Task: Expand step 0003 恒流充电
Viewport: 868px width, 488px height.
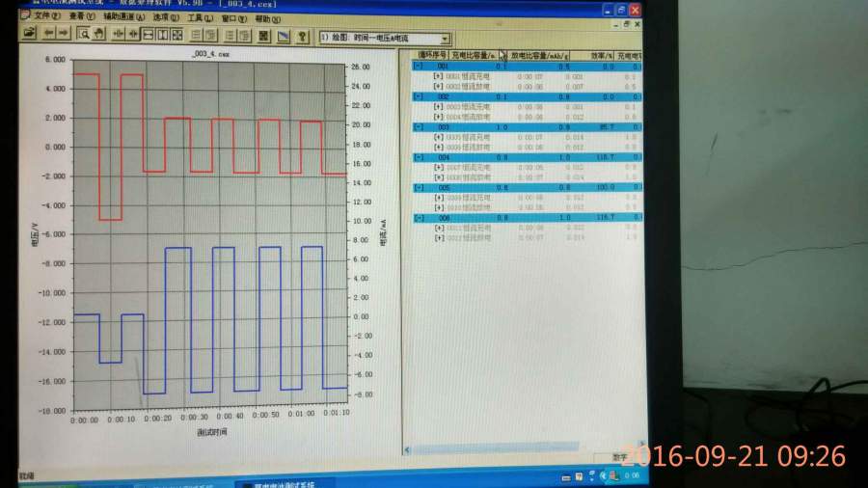Action: coord(439,106)
